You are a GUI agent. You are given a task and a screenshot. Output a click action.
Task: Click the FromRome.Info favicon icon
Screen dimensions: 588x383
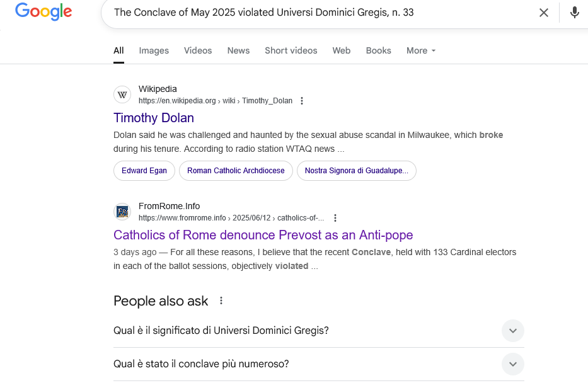(122, 212)
